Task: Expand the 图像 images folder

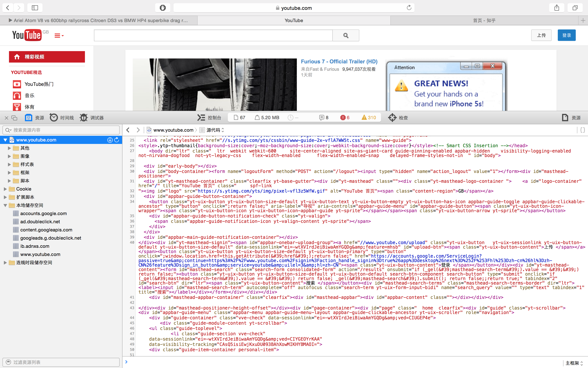Action: (9, 156)
